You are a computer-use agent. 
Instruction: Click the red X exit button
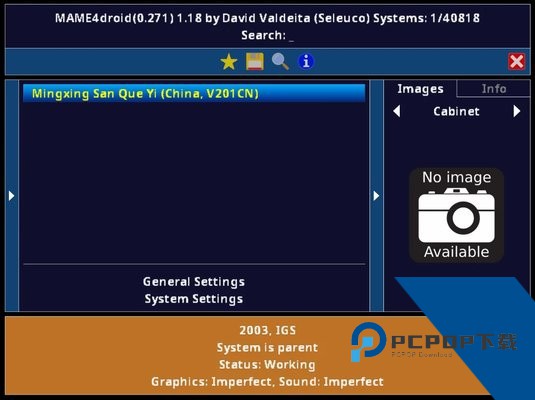point(517,62)
